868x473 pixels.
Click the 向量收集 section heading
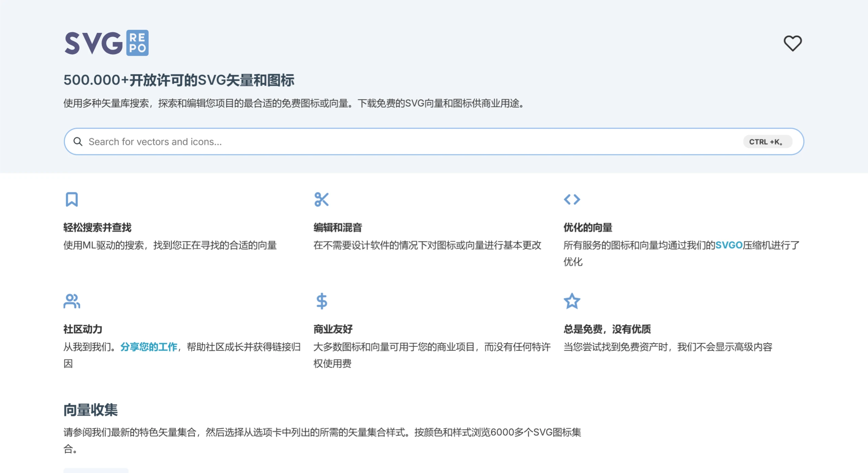(91, 410)
